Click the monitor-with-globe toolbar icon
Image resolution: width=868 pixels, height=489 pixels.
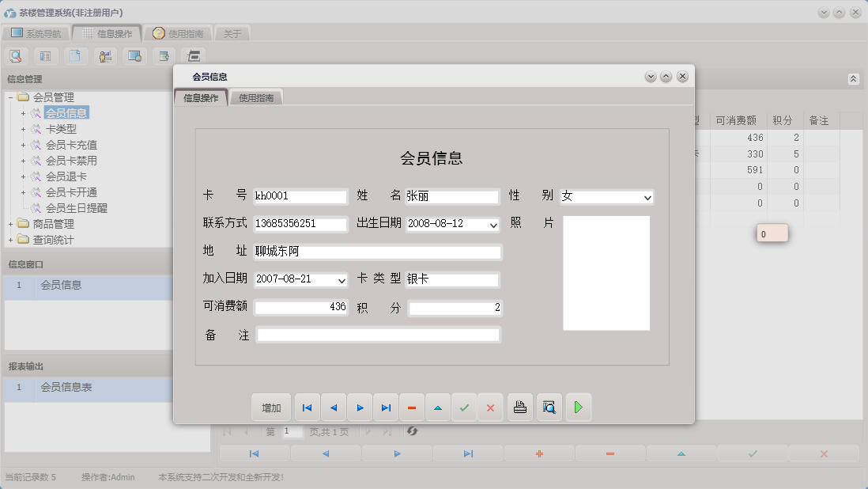tap(134, 55)
